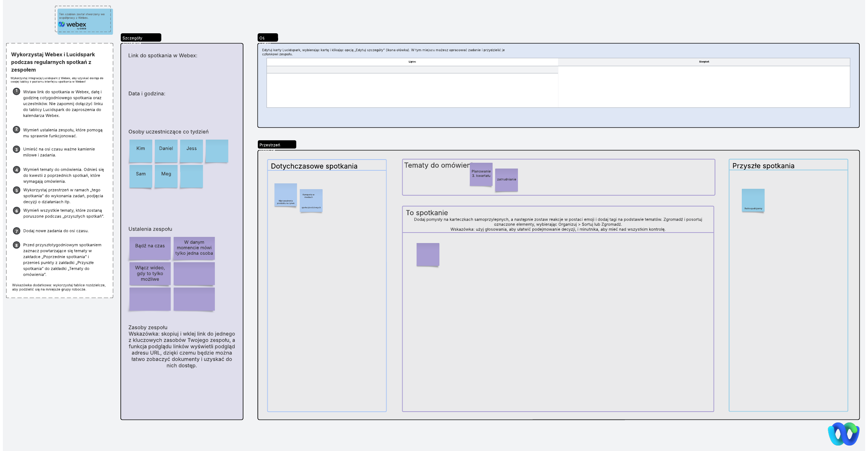Click the step 8 number circle

click(x=16, y=245)
